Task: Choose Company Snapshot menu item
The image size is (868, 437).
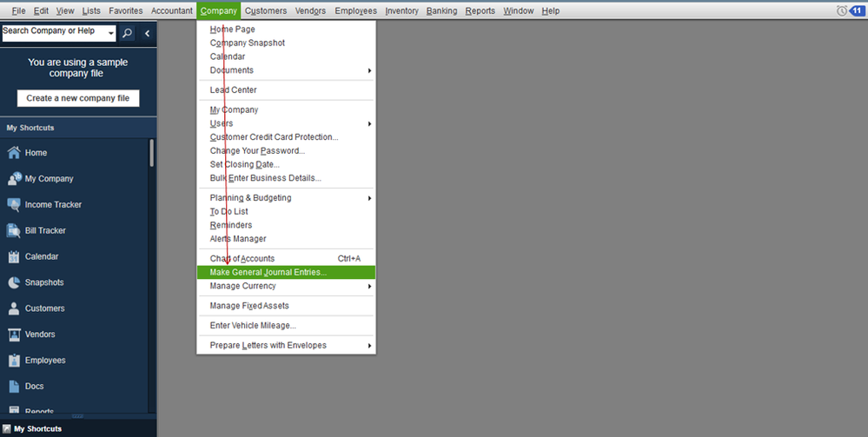Action: (286, 43)
